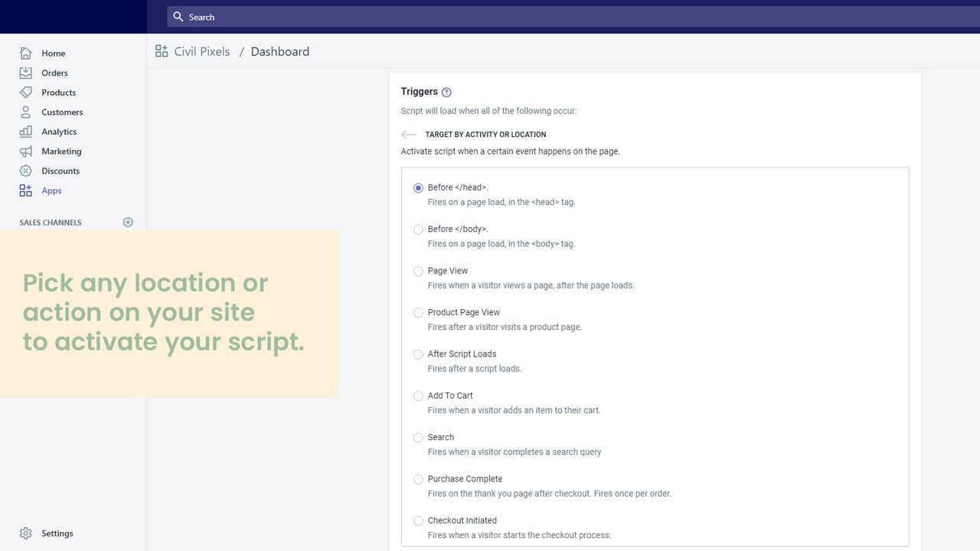
Task: Open Triggers help question mark icon
Action: pos(446,93)
